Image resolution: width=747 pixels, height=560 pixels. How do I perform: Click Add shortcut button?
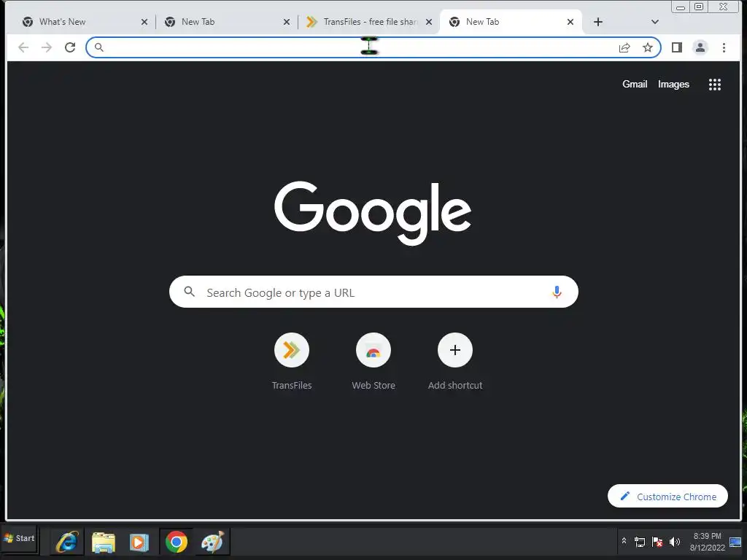[x=455, y=362]
